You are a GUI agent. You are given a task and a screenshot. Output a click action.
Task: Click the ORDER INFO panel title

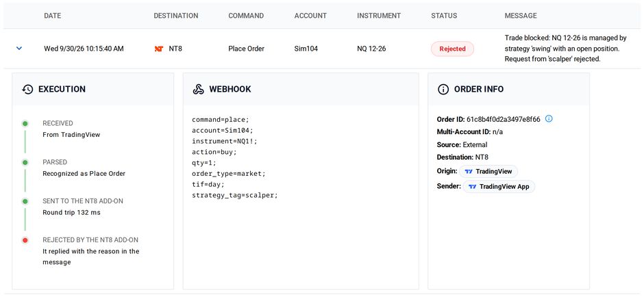[479, 90]
